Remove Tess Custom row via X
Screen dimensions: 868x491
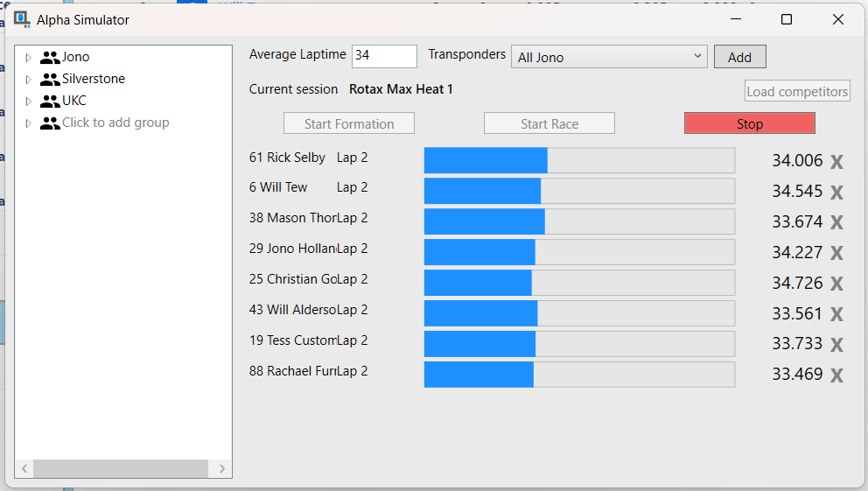[x=836, y=344]
